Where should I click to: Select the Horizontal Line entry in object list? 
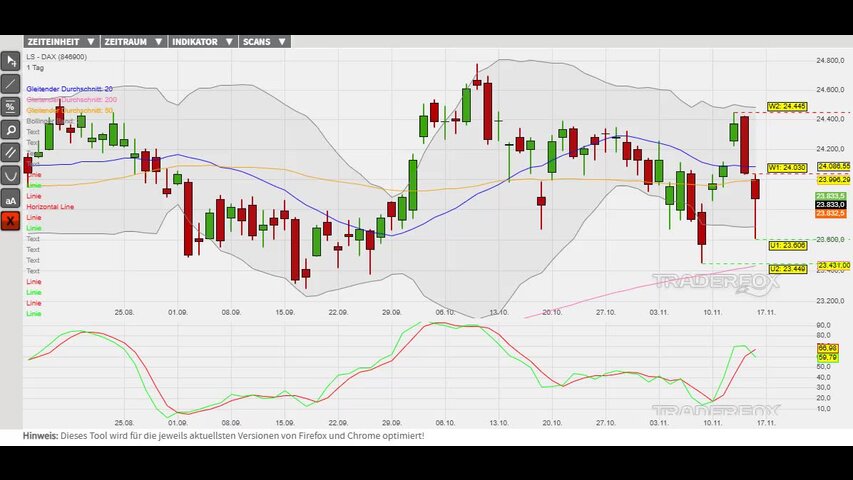[x=50, y=206]
